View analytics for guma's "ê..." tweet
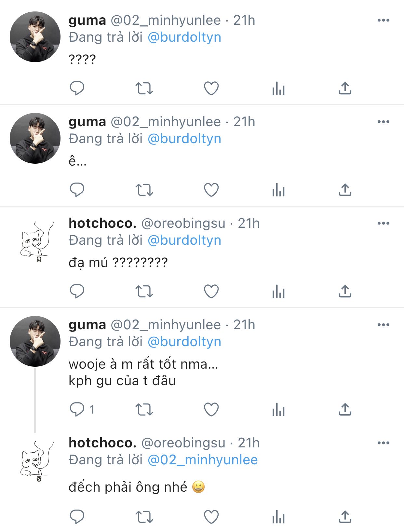 278,190
